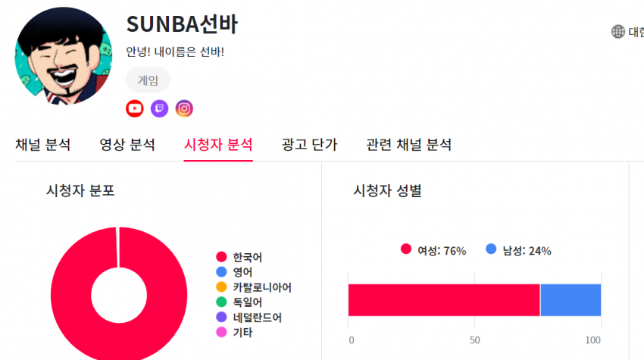
Task: Toggle the 남성: 24% legend item
Action: coord(518,250)
